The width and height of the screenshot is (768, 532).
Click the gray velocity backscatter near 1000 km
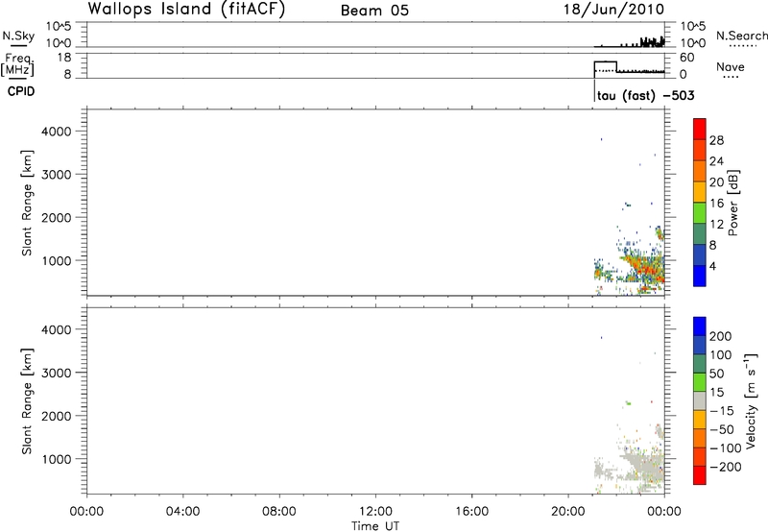[x=641, y=468]
